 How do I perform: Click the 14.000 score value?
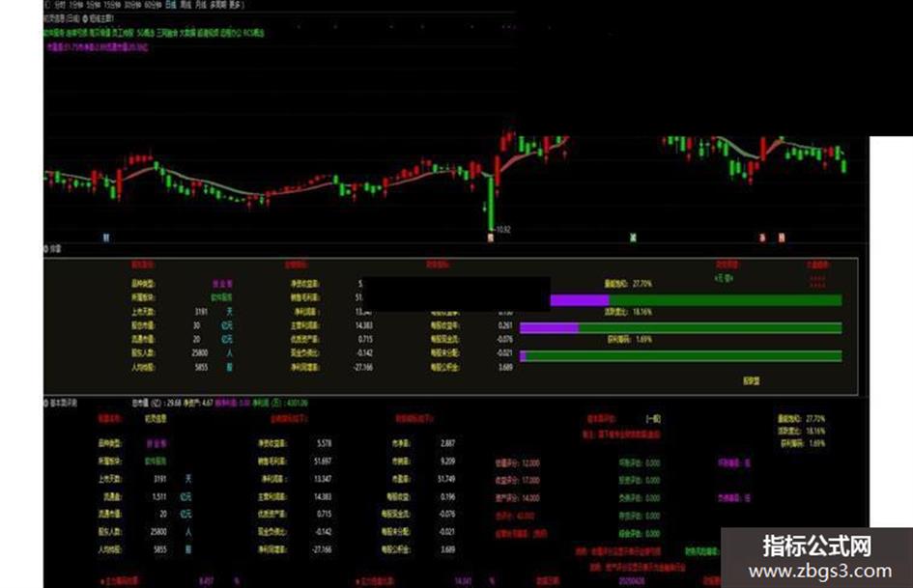pos(530,498)
